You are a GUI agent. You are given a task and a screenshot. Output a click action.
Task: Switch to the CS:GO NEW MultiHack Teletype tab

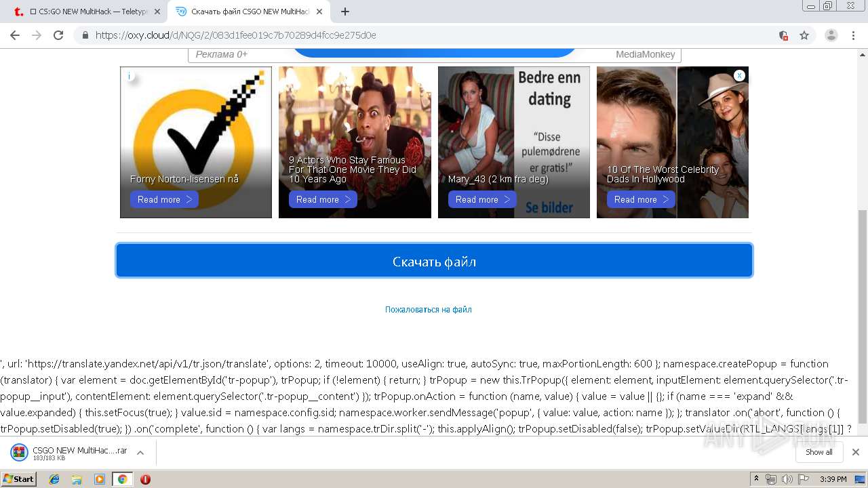pyautogui.click(x=84, y=12)
